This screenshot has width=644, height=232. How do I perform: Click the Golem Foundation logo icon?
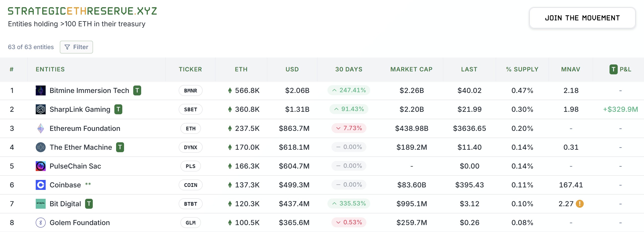point(40,223)
